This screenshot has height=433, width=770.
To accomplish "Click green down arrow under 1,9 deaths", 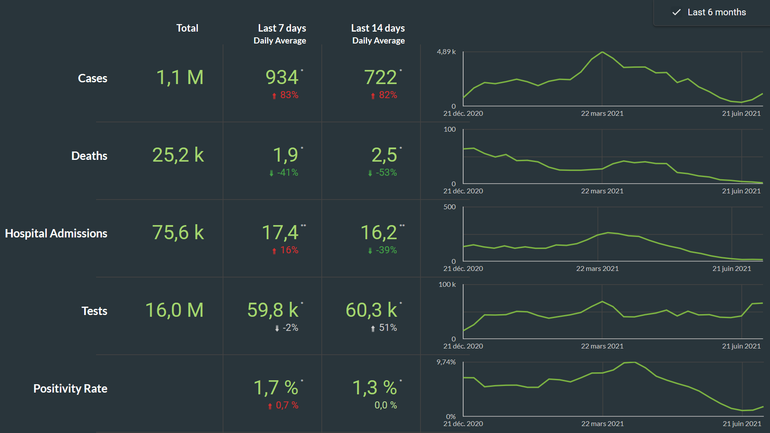I will [x=273, y=173].
